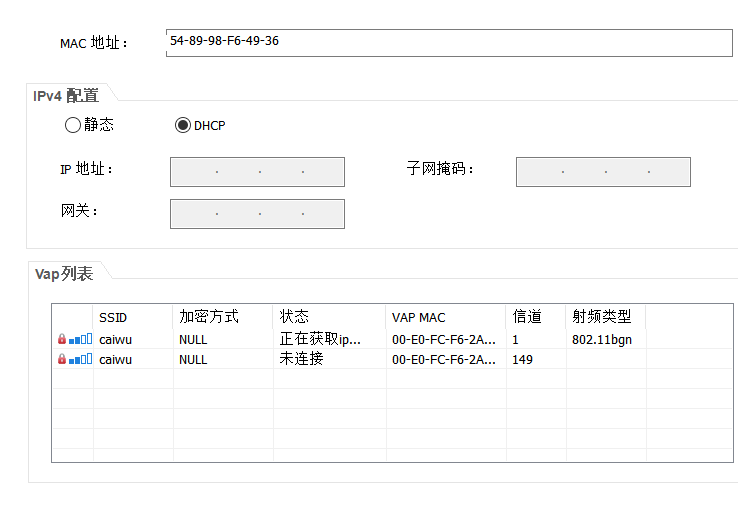Click into the MAC 地址 text field
The image size is (738, 528).
(x=449, y=43)
